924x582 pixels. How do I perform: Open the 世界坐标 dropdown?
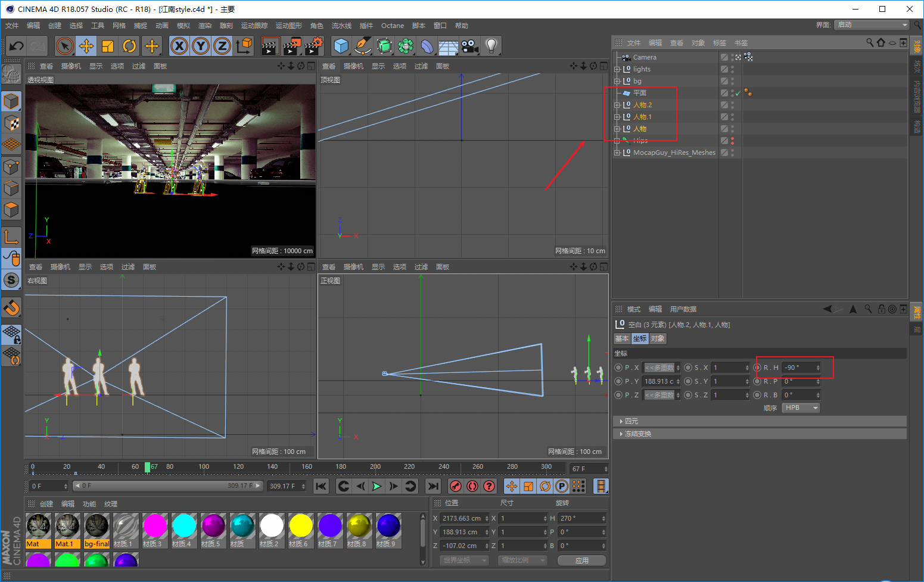[x=464, y=561]
